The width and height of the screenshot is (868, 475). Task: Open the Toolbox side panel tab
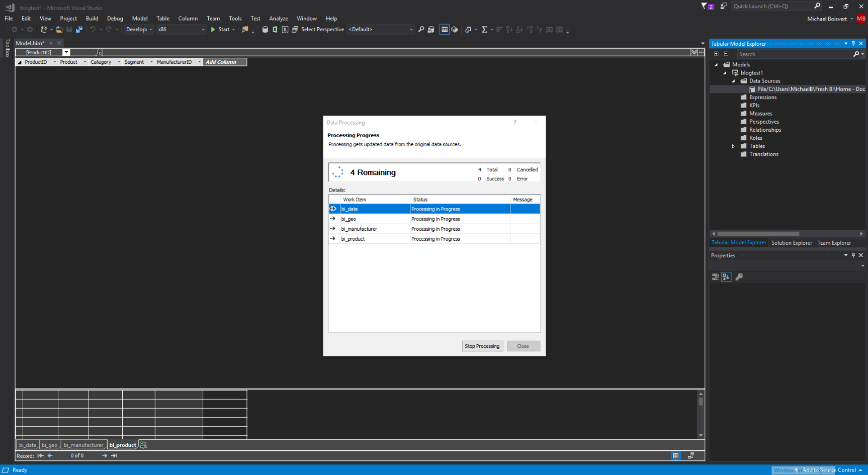pos(7,48)
